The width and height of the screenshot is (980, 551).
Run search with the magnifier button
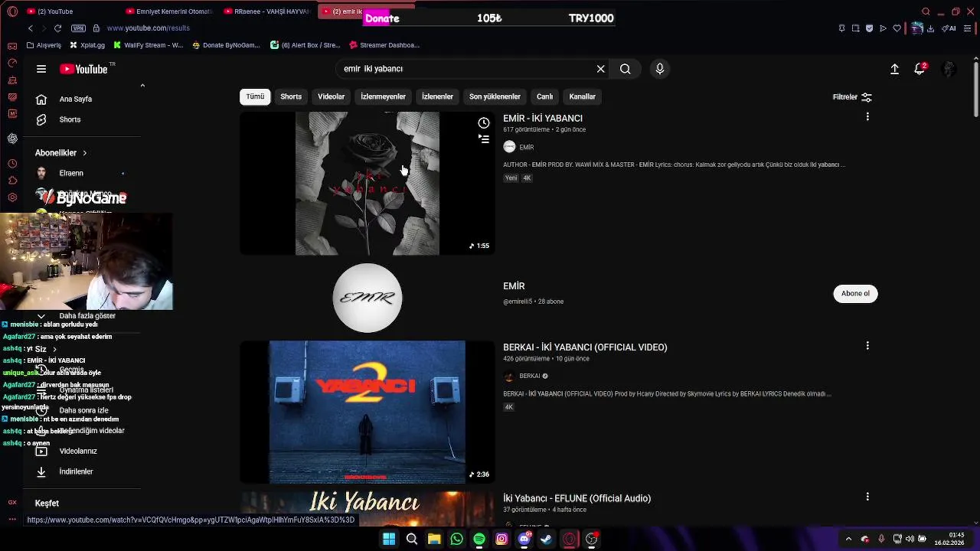coord(626,69)
